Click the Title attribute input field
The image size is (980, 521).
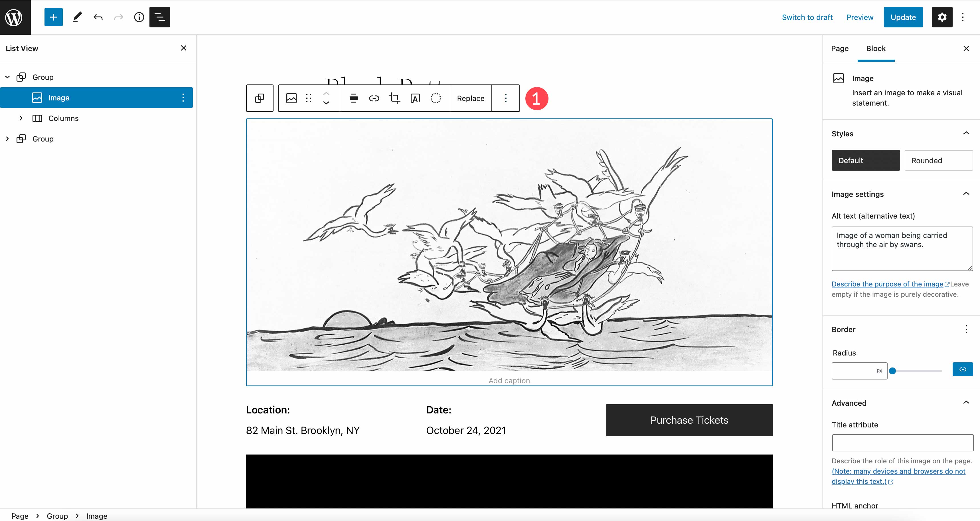(900, 443)
